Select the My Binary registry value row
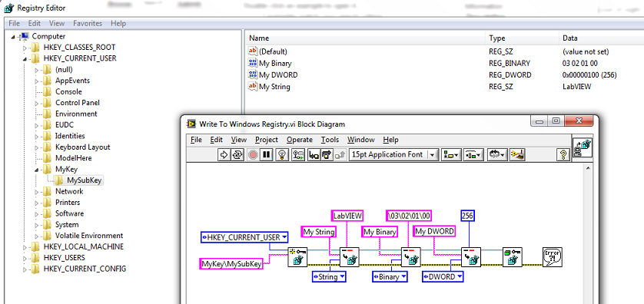644x304 pixels. [275, 63]
